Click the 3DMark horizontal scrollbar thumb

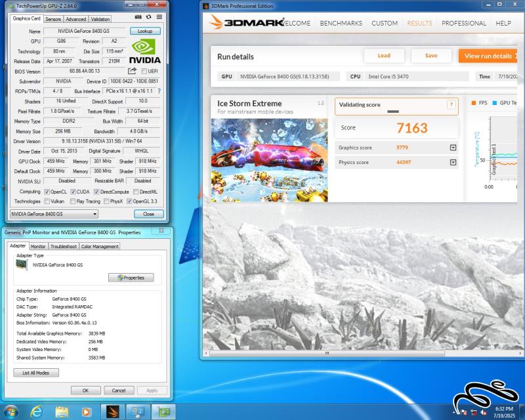click(x=327, y=353)
